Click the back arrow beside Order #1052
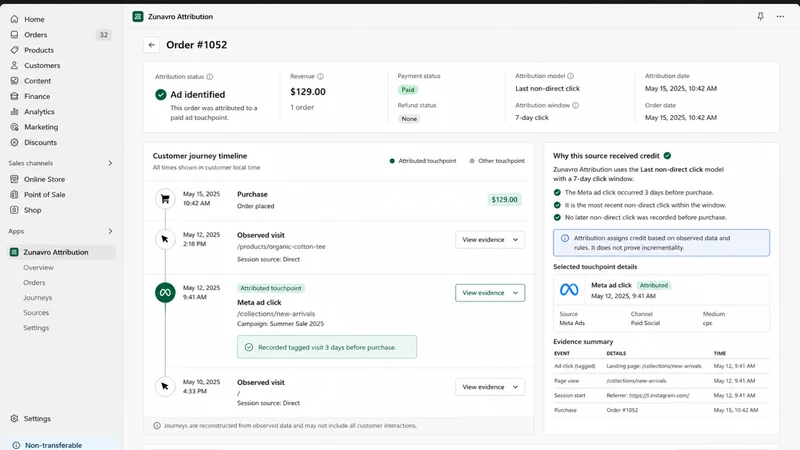Screen dimensions: 800x450 152,45
